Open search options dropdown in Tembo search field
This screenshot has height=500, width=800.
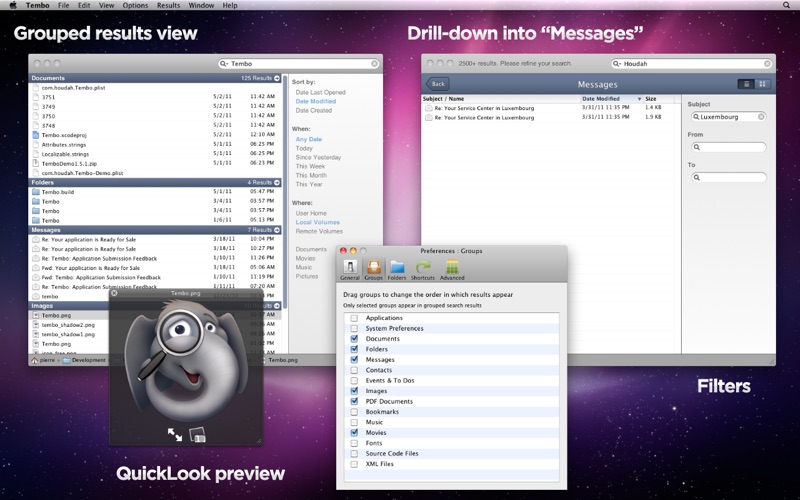[x=224, y=64]
